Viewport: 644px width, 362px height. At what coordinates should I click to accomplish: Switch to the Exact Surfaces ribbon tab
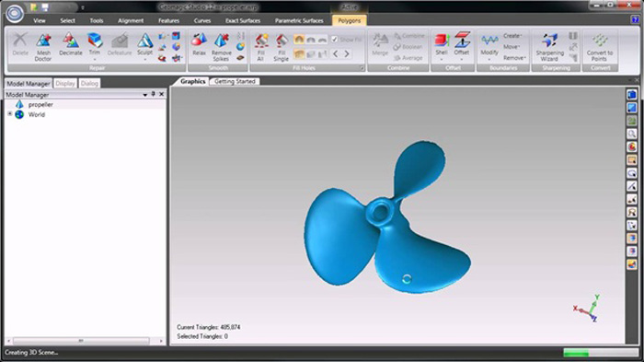pyautogui.click(x=243, y=20)
